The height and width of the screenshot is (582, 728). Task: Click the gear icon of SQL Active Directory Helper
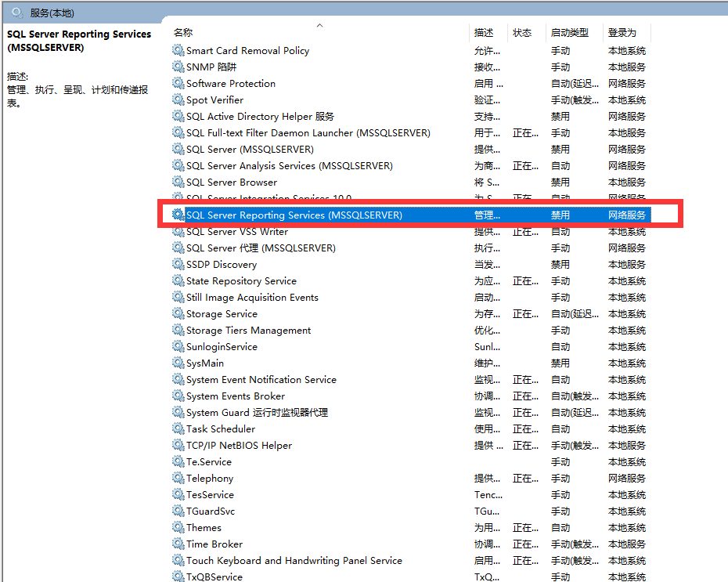click(178, 116)
